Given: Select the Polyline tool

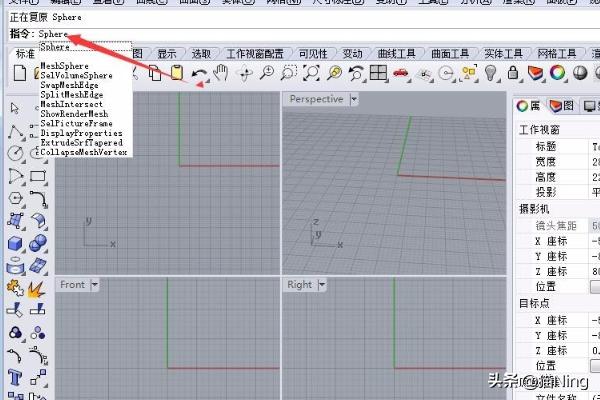Looking at the screenshot, I should click(15, 132).
